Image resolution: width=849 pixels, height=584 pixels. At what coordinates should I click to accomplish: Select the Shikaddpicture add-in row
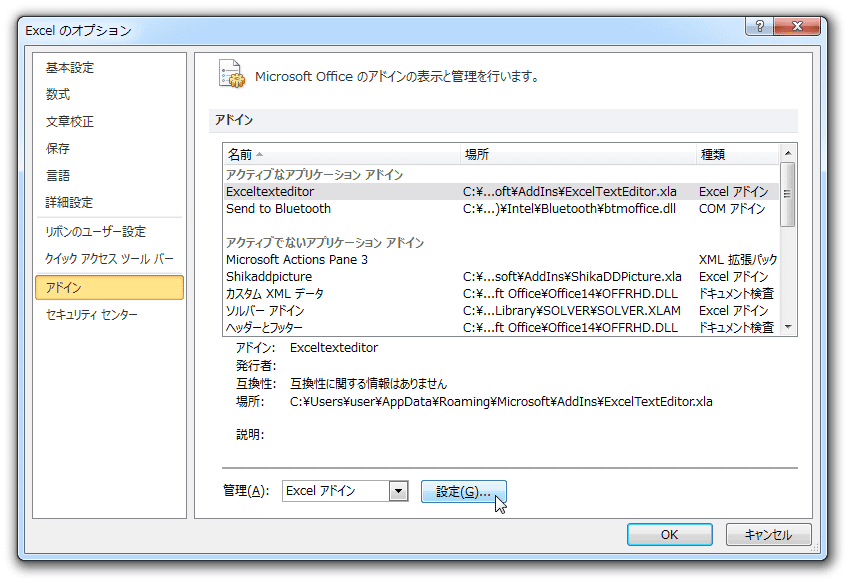click(x=501, y=277)
